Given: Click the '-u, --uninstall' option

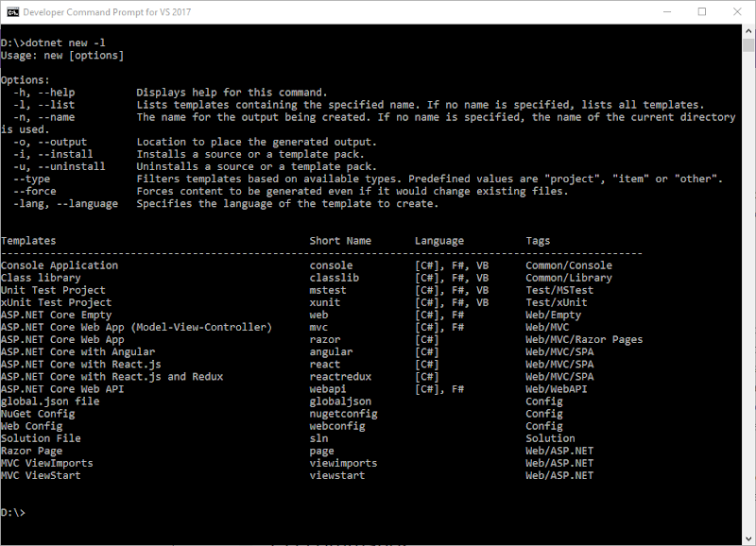Looking at the screenshot, I should click(x=60, y=166).
